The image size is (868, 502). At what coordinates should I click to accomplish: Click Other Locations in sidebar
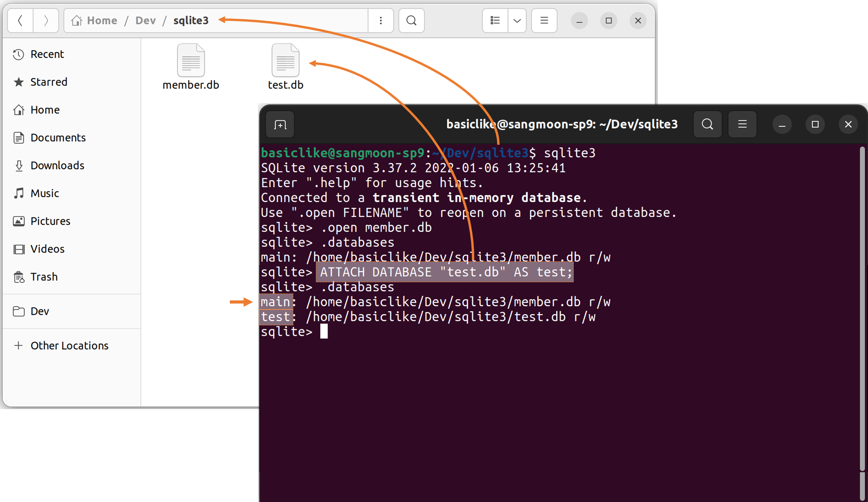click(x=69, y=346)
